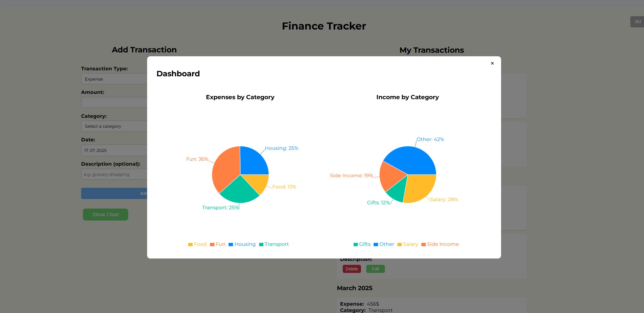Switch language with the RU button
This screenshot has width=644, height=313.
coord(637,21)
